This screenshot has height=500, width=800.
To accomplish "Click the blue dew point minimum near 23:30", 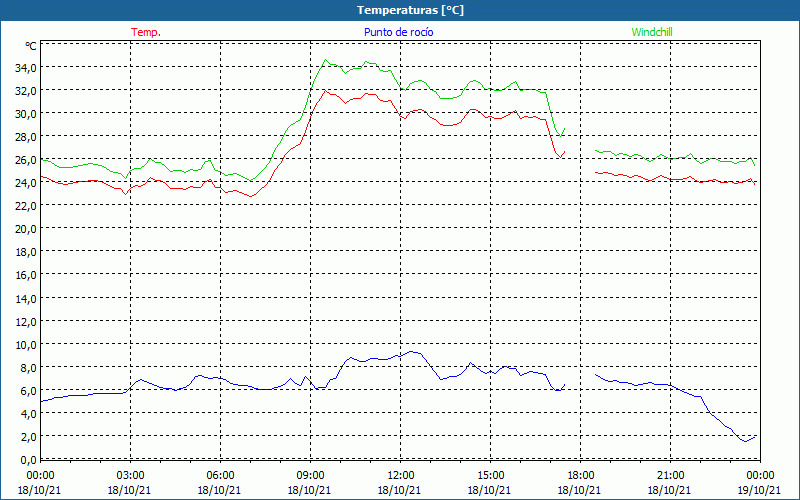I will [745, 441].
